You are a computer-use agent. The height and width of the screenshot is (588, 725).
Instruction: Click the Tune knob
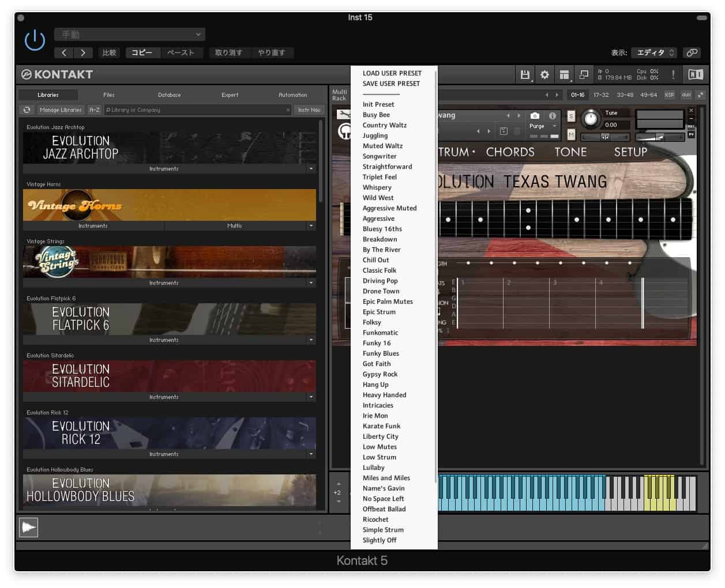pyautogui.click(x=591, y=119)
